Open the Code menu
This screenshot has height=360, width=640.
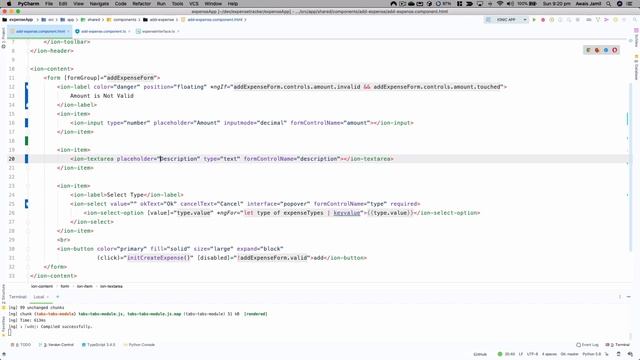(x=120, y=4)
